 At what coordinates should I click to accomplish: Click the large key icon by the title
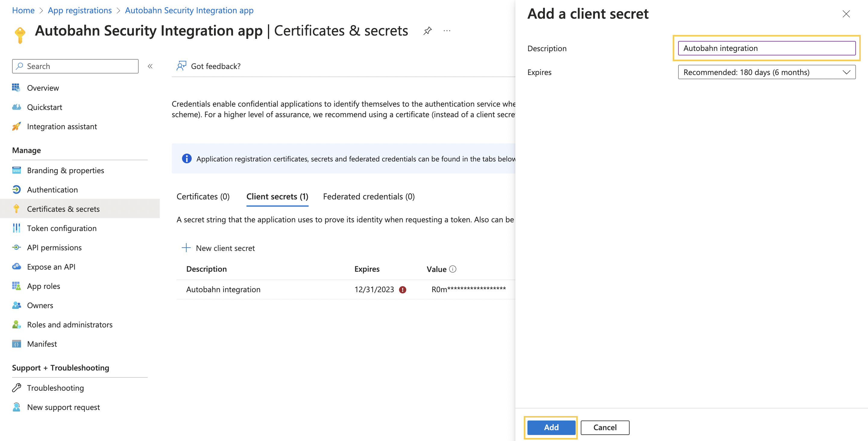pos(20,35)
